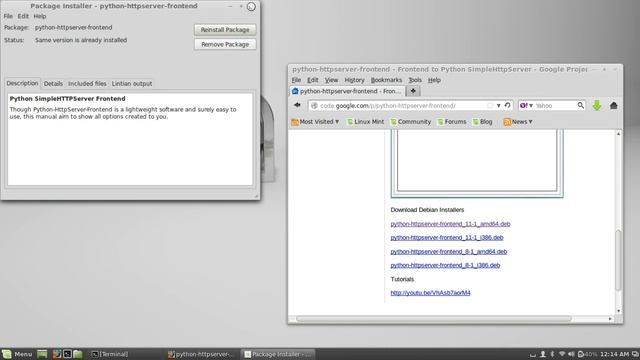Open the Linux Mint bookmark
The image size is (640, 360).
point(365,122)
